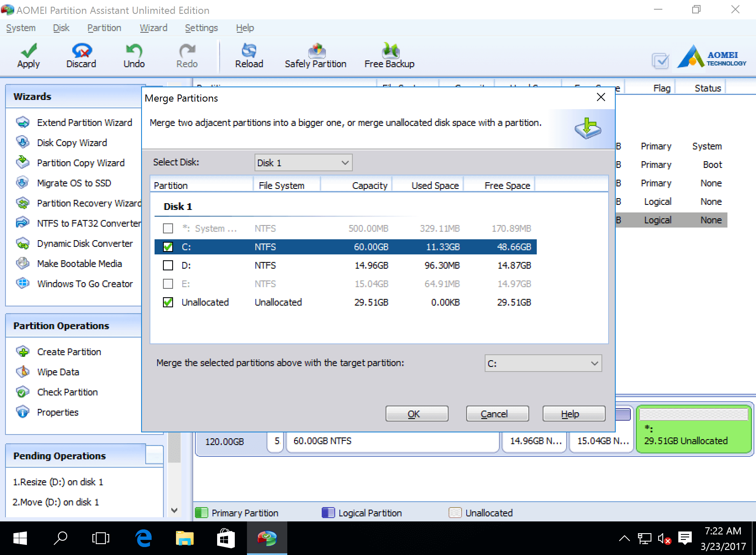The width and height of the screenshot is (756, 555).
Task: Uncheck the C: partition checkbox
Action: click(168, 247)
